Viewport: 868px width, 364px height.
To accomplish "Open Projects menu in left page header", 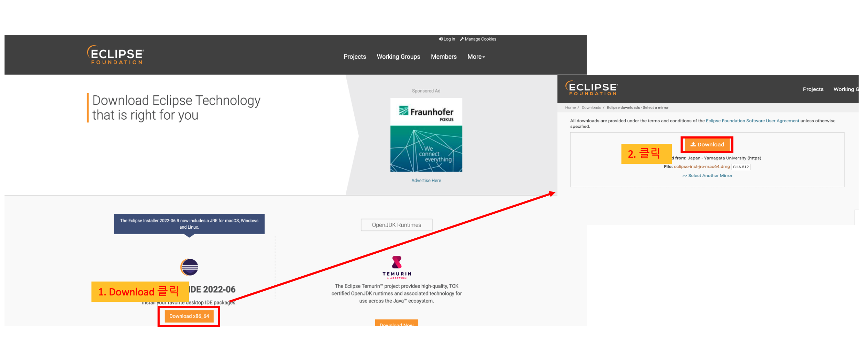I will pyautogui.click(x=355, y=57).
